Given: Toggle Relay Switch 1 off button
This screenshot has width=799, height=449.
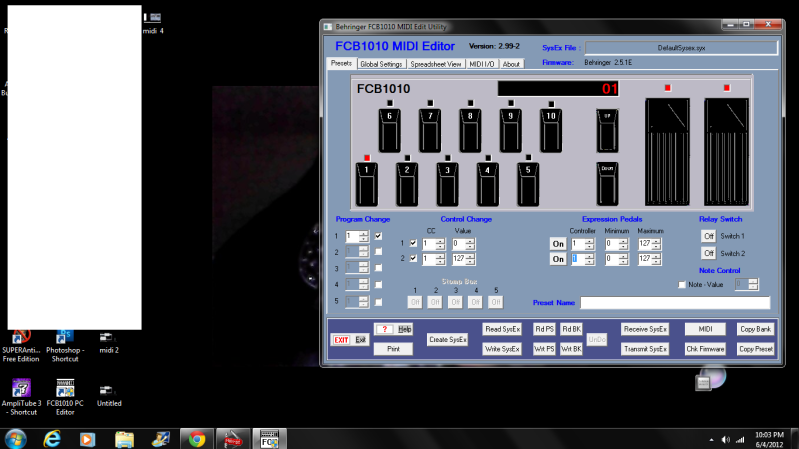Looking at the screenshot, I should point(708,236).
